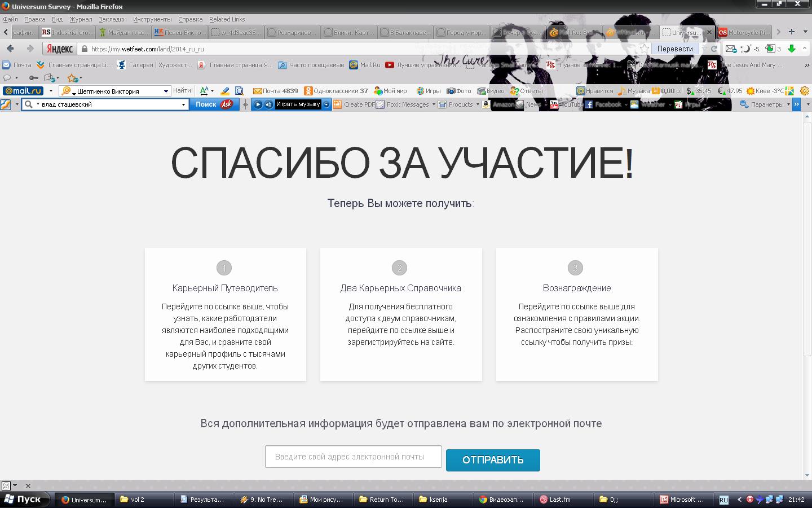Open the Инструменты menu
The height and width of the screenshot is (508, 812).
tap(152, 19)
